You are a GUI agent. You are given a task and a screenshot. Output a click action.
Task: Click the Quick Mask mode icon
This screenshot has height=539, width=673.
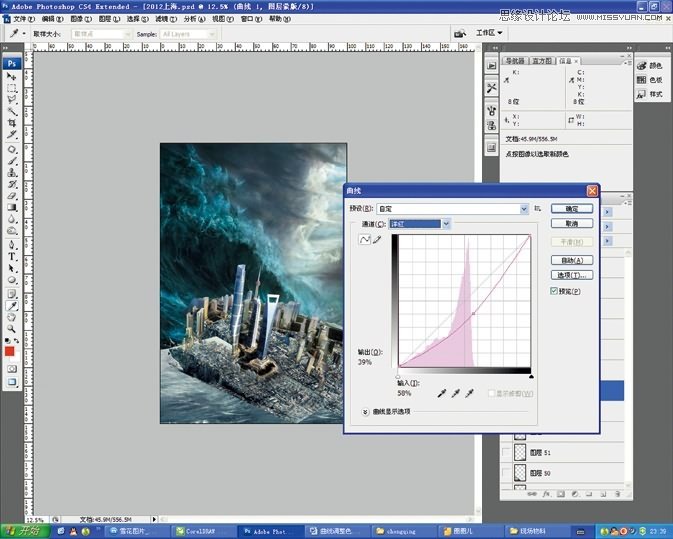coord(12,369)
